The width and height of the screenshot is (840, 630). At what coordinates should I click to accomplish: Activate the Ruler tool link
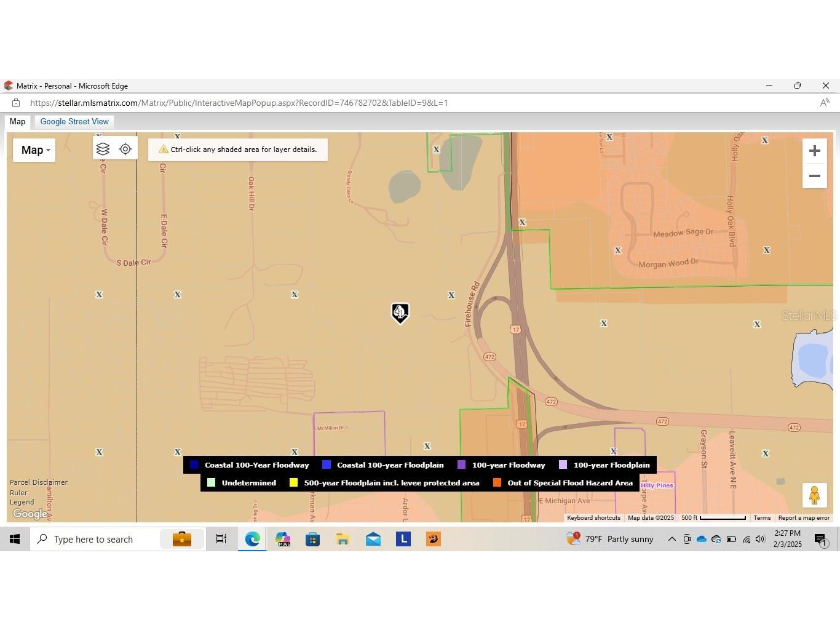tap(18, 492)
